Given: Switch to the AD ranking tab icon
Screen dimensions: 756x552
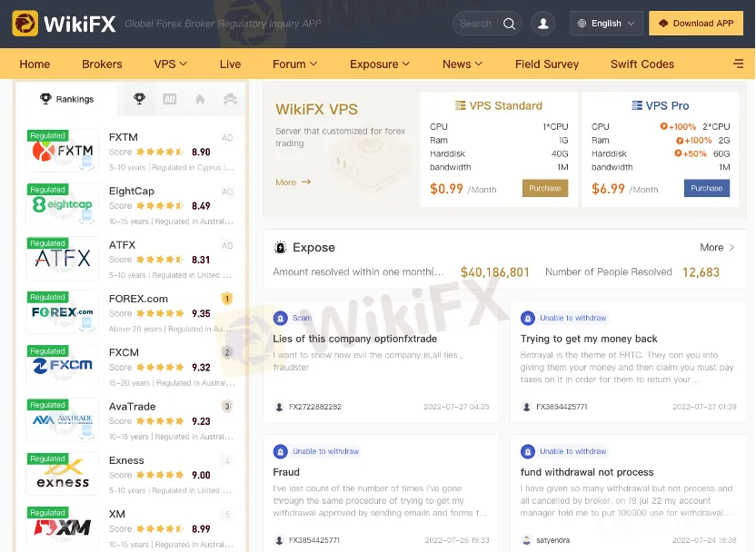Looking at the screenshot, I should 170,99.
